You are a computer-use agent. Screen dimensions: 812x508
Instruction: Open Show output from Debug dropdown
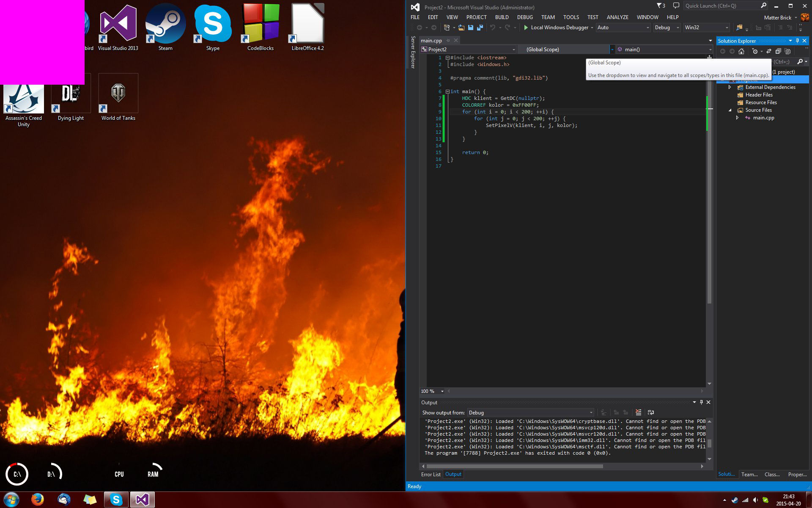(x=531, y=412)
